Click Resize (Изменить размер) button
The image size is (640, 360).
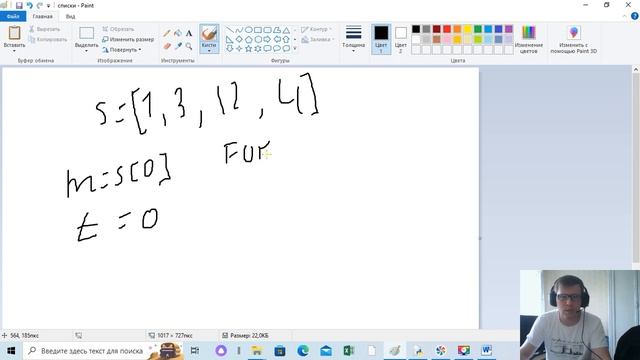[x=128, y=40]
